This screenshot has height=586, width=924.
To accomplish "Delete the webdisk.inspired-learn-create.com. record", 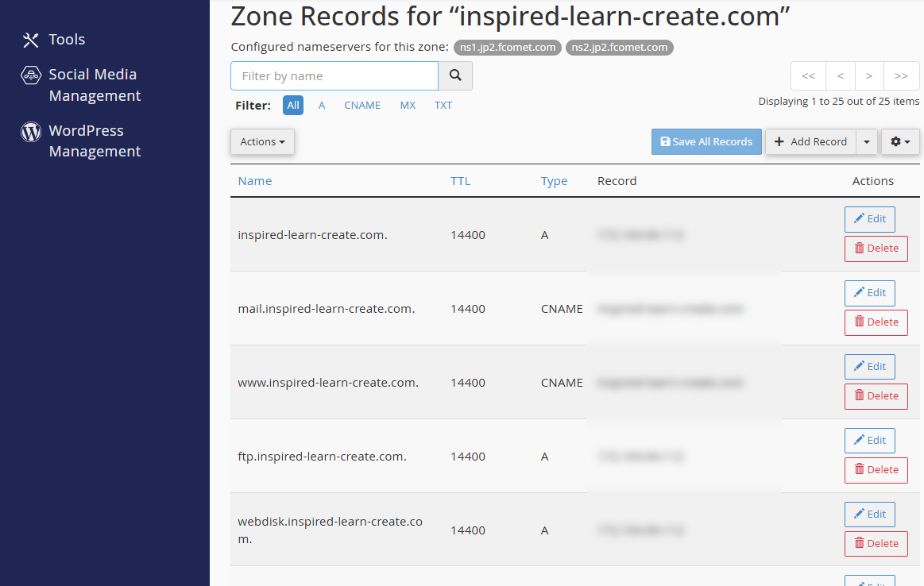I will (876, 544).
